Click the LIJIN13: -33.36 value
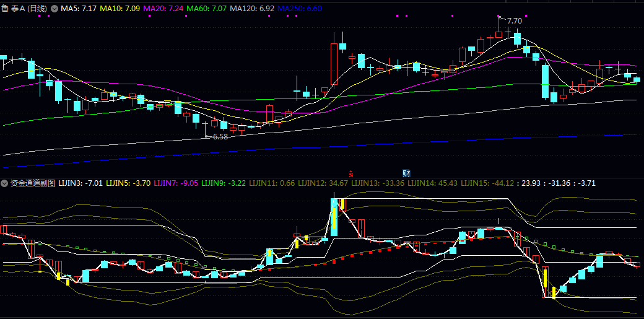 [378, 183]
